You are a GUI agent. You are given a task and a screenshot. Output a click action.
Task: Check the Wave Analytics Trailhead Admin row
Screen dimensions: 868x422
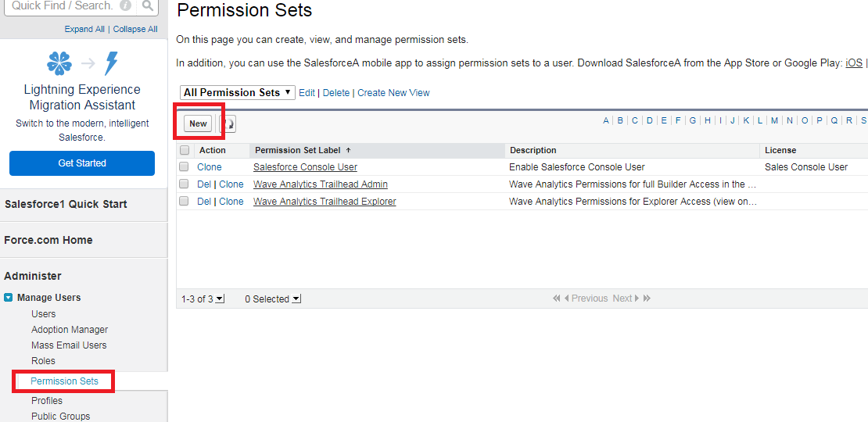pyautogui.click(x=184, y=184)
